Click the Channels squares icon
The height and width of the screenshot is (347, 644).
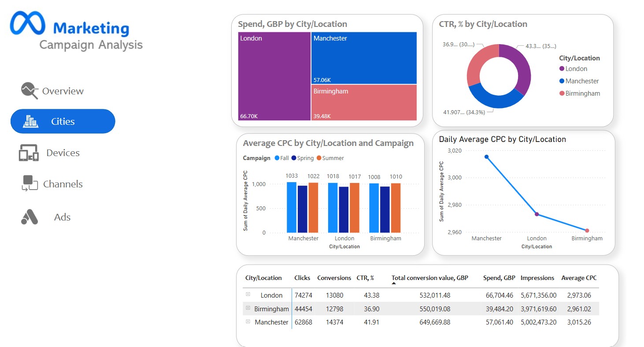coord(30,183)
